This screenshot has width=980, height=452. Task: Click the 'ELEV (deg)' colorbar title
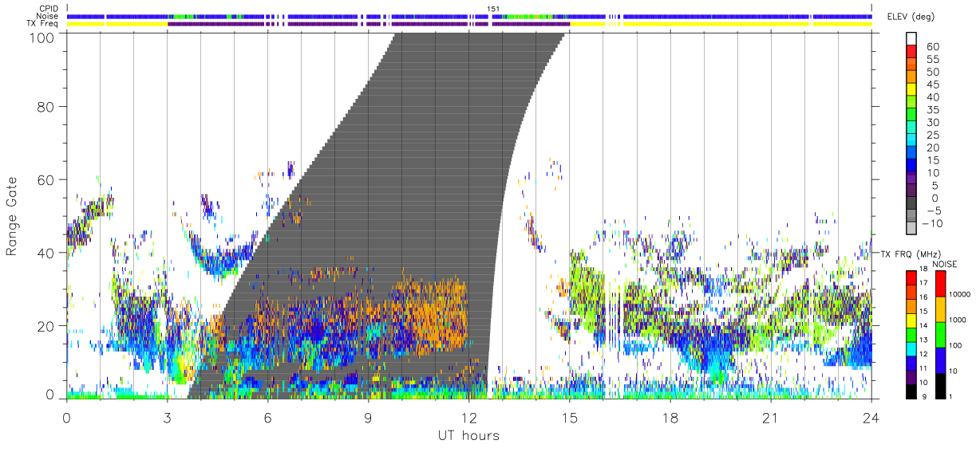click(911, 18)
